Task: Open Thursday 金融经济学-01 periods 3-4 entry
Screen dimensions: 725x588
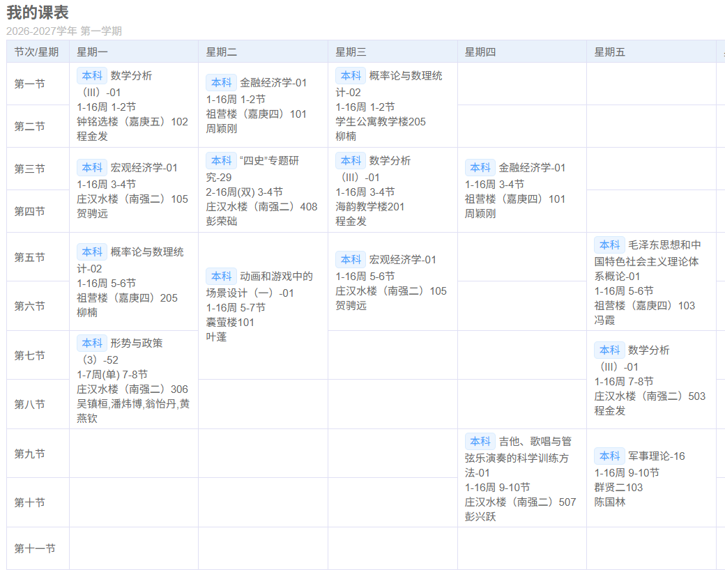Action: (522, 190)
